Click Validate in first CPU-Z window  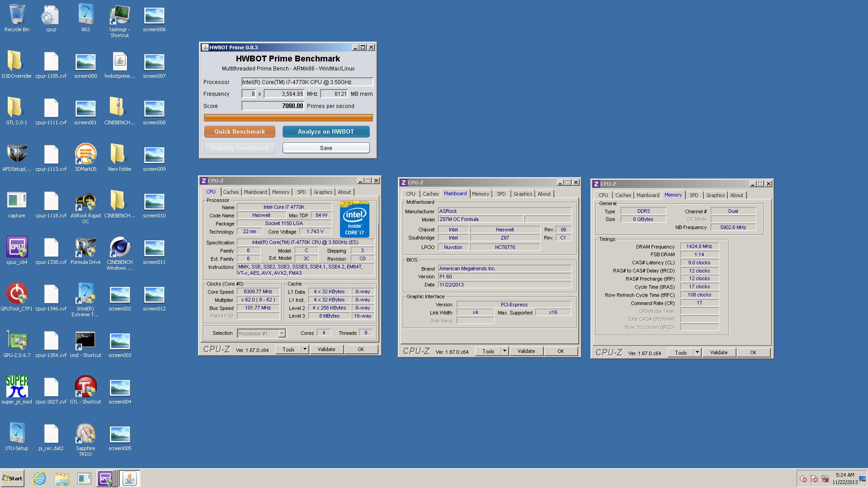coord(326,349)
